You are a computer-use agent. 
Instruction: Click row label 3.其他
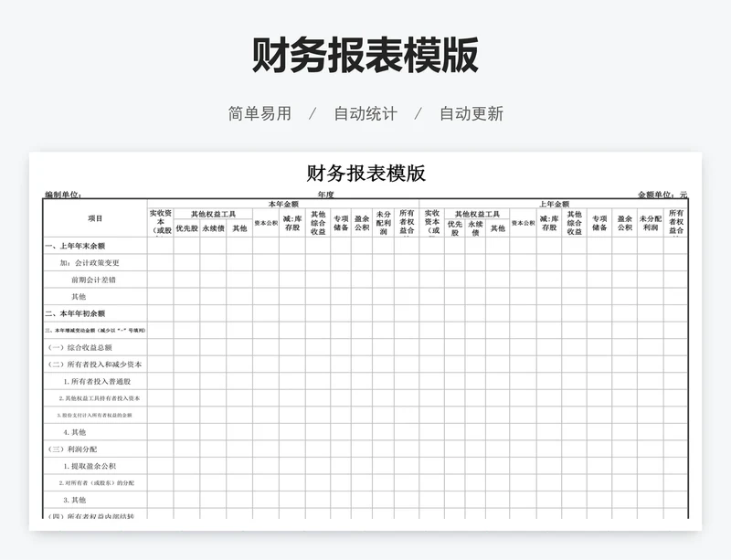tap(75, 500)
